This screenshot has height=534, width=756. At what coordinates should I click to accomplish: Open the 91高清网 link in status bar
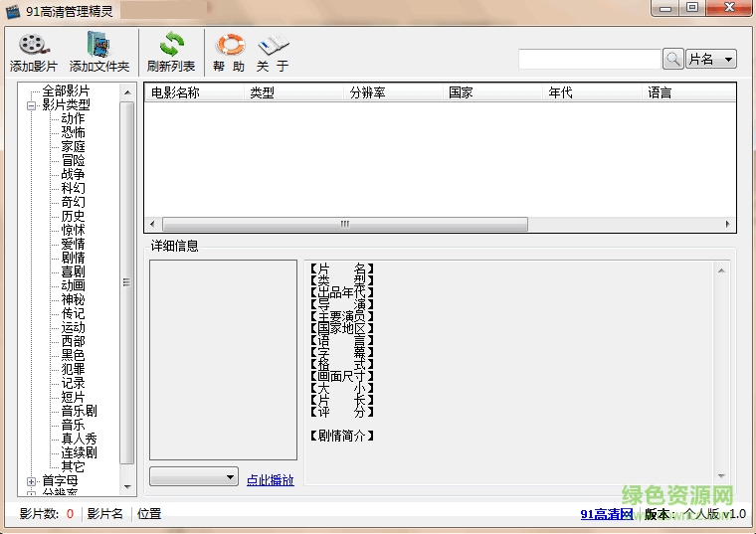(x=606, y=514)
